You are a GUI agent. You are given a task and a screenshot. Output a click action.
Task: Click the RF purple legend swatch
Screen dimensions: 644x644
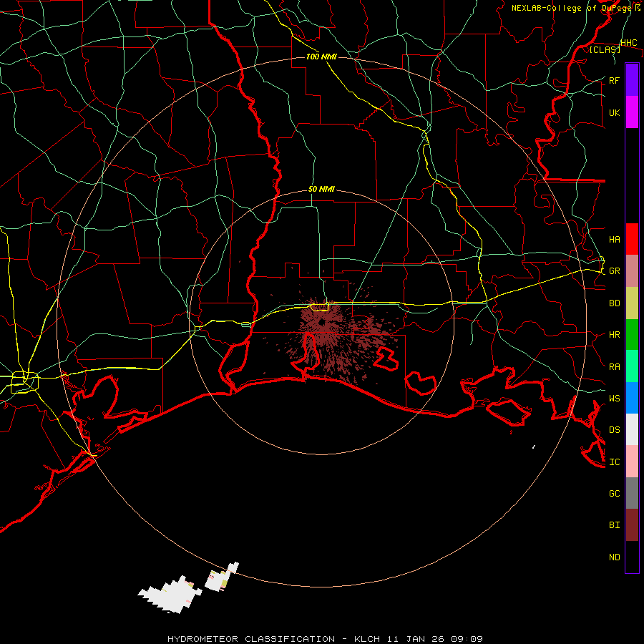click(x=632, y=80)
